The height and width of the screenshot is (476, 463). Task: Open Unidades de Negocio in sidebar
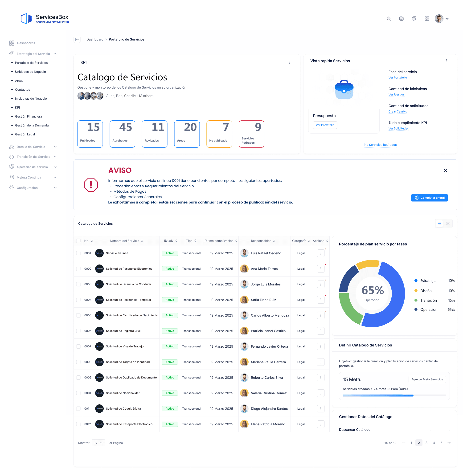30,72
